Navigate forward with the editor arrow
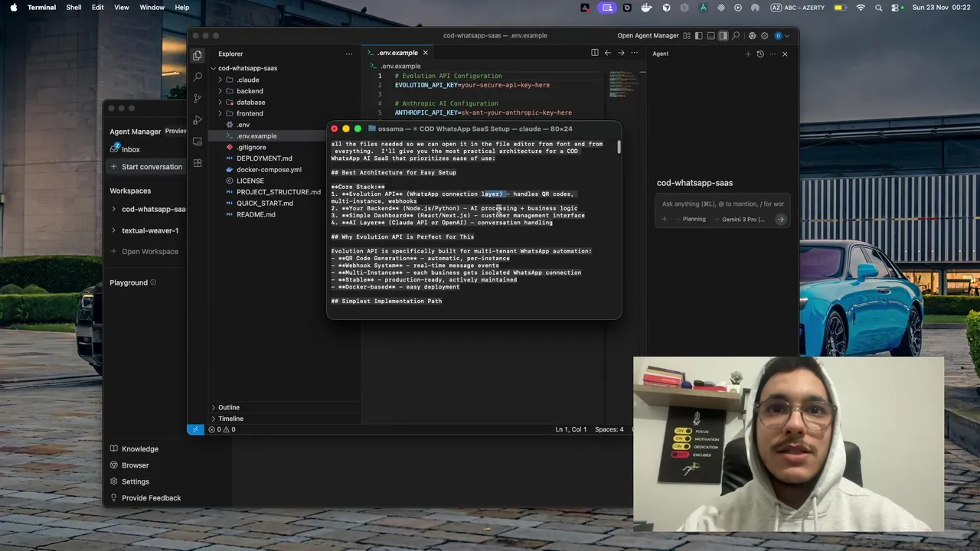This screenshot has height=551, width=980. (x=621, y=53)
